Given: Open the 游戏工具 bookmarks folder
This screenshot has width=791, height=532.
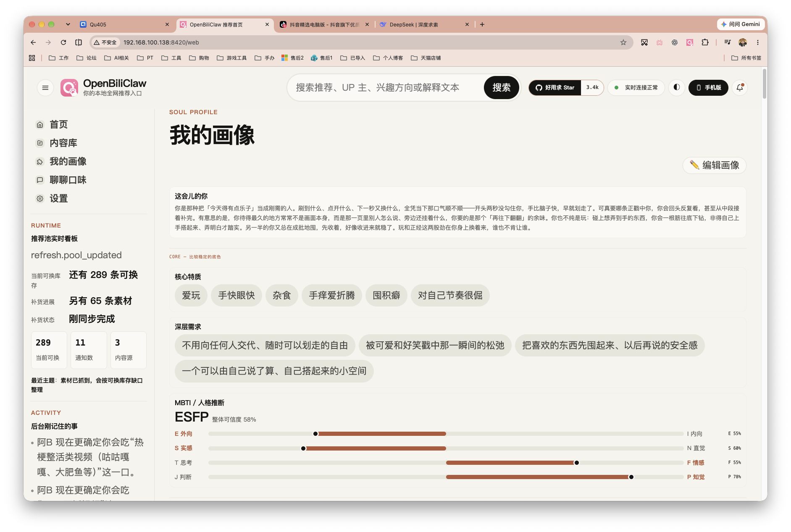Looking at the screenshot, I should [x=232, y=58].
